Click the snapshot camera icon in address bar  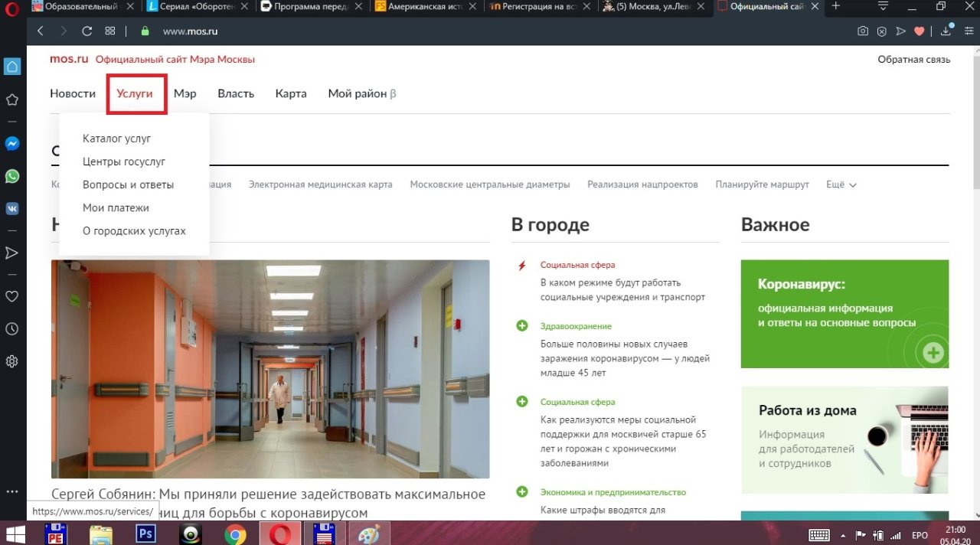[863, 31]
